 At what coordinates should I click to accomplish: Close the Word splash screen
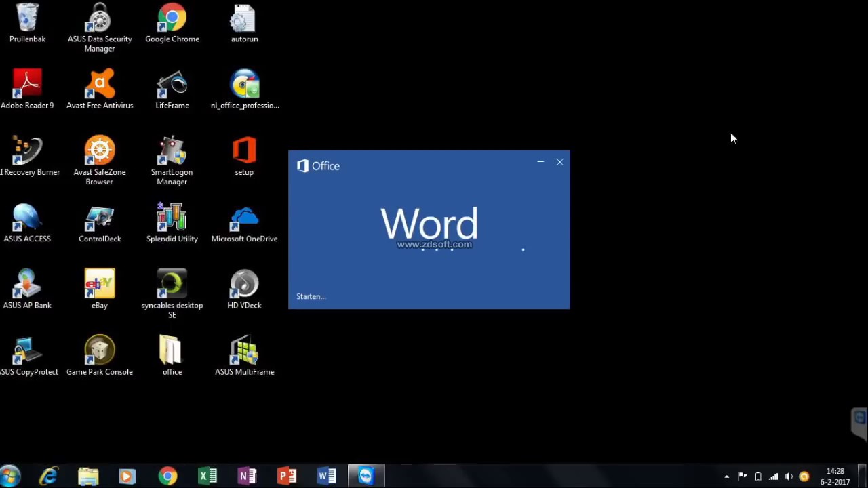pos(560,162)
